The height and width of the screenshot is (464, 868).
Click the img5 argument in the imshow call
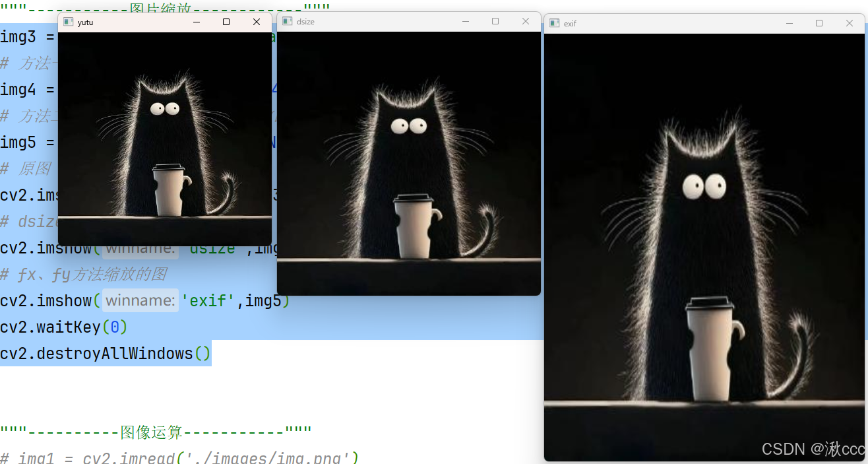click(263, 300)
